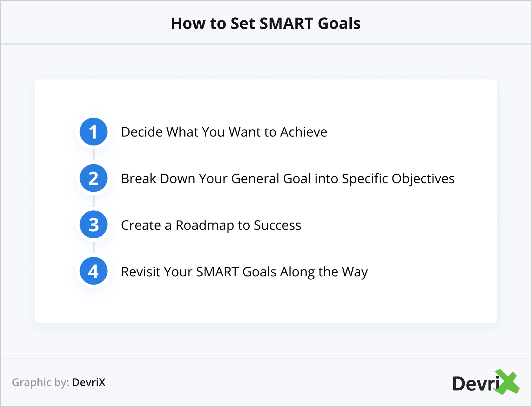Click the blue number 1 circle

point(94,132)
